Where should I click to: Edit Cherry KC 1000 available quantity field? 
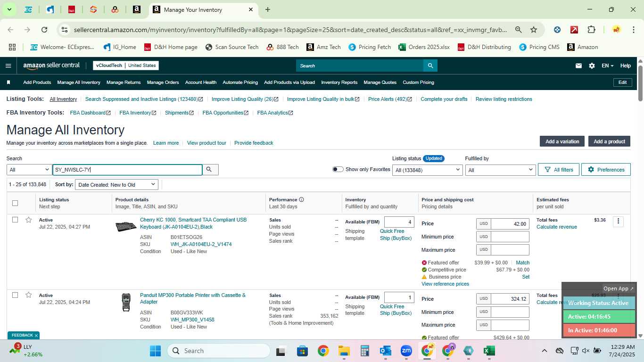[x=399, y=222]
